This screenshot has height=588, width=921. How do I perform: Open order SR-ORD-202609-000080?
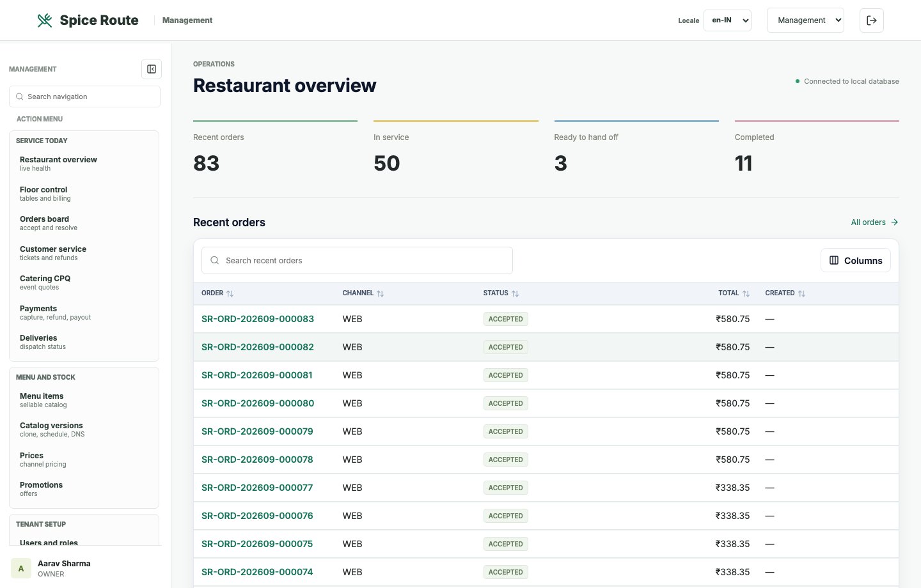(258, 403)
